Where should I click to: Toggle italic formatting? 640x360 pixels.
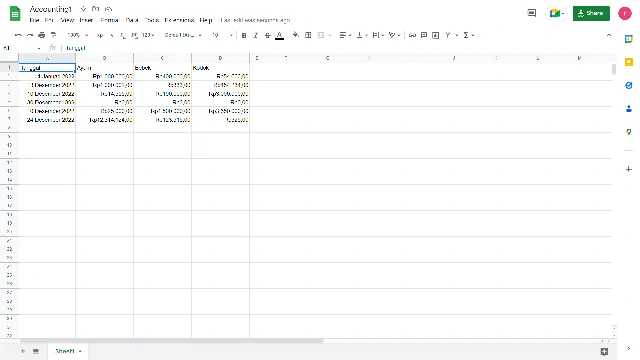pyautogui.click(x=256, y=35)
